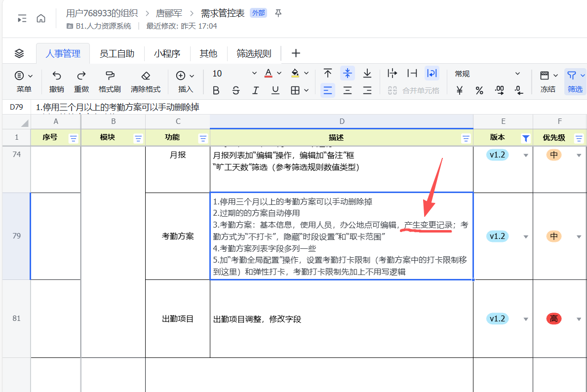Toggle strikethrough formatting
The image size is (587, 392).
point(236,90)
